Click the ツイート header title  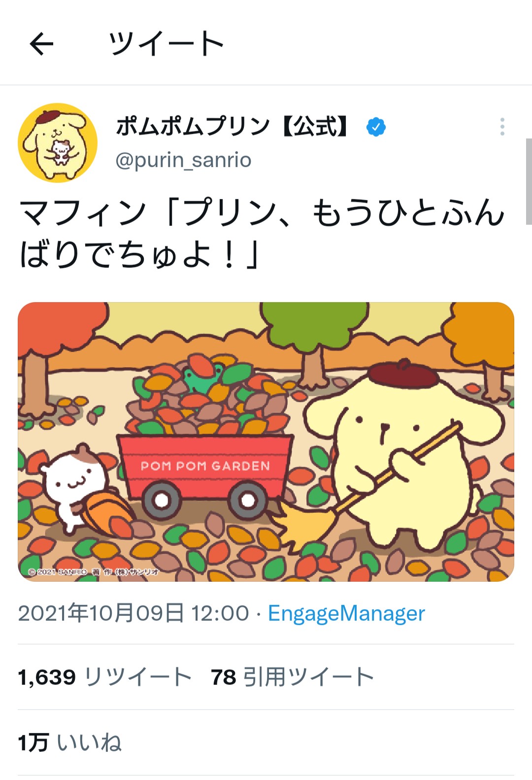click(166, 44)
